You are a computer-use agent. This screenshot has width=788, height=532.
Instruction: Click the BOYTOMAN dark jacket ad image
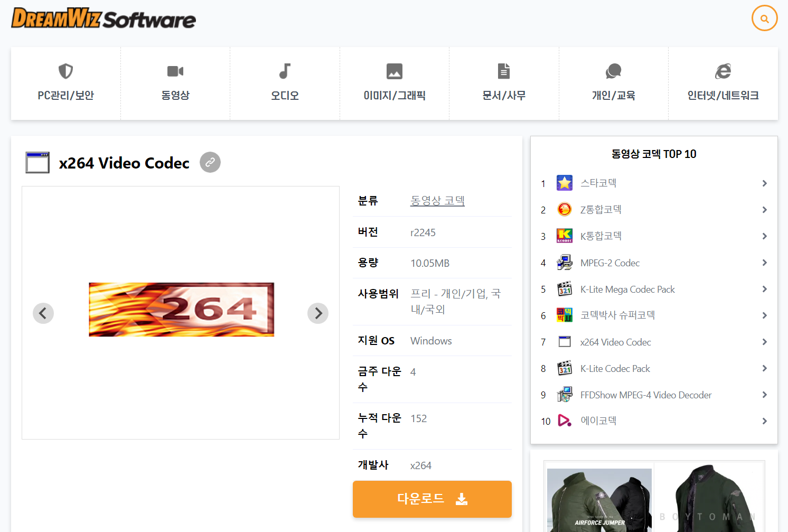point(709,498)
